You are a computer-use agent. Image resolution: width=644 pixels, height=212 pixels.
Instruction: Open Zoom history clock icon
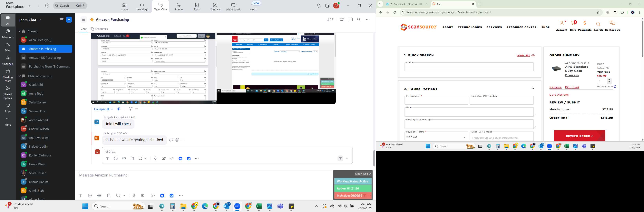(47, 5)
